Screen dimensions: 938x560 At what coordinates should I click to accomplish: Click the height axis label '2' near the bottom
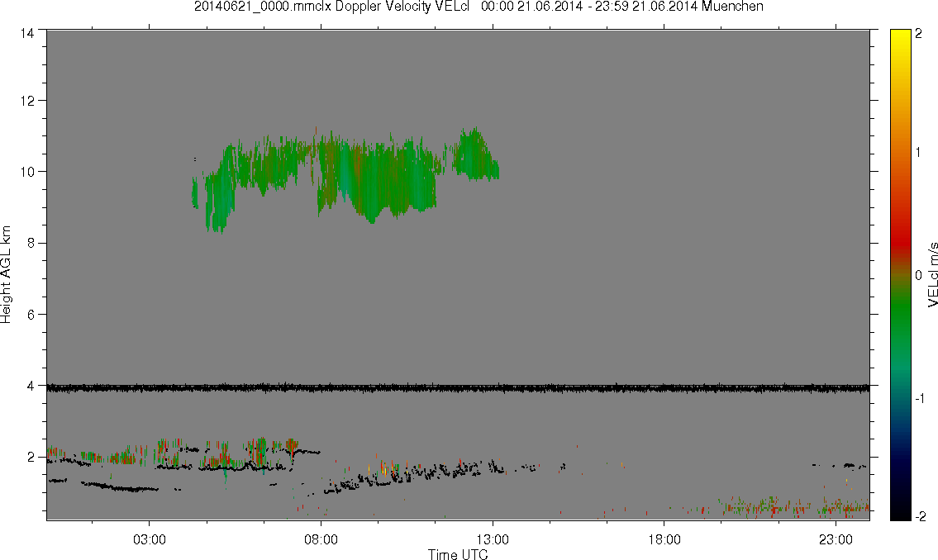tap(30, 458)
